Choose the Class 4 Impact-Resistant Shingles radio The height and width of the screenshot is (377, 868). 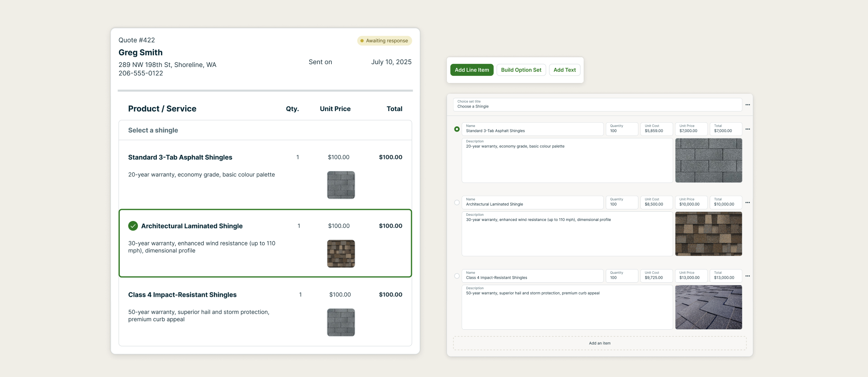point(457,276)
